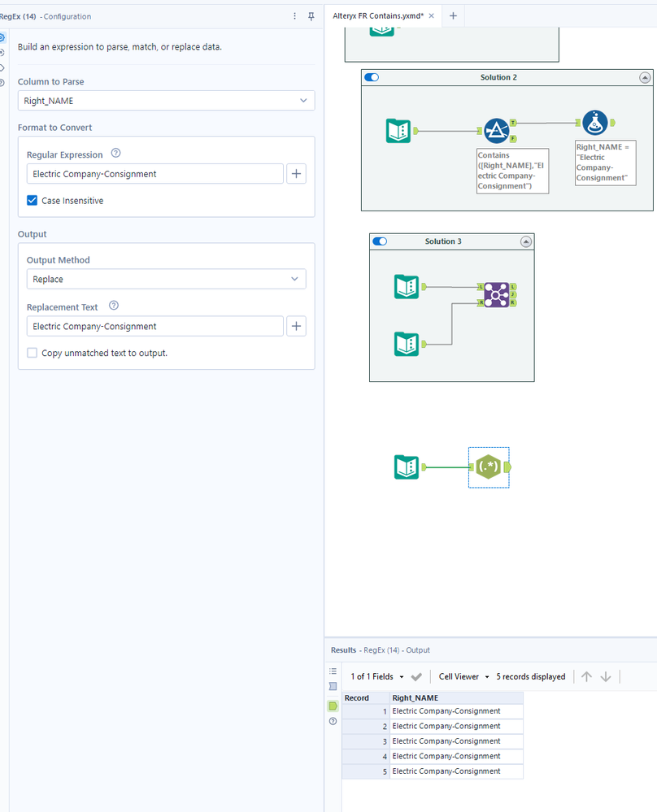Click the lower Input Data tool in Solution 3
657x812 pixels.
point(407,344)
